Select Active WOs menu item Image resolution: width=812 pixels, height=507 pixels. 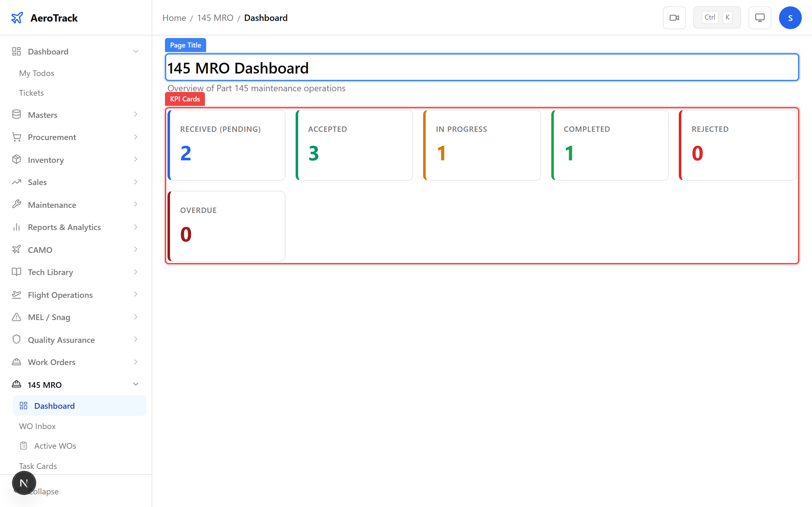point(55,446)
